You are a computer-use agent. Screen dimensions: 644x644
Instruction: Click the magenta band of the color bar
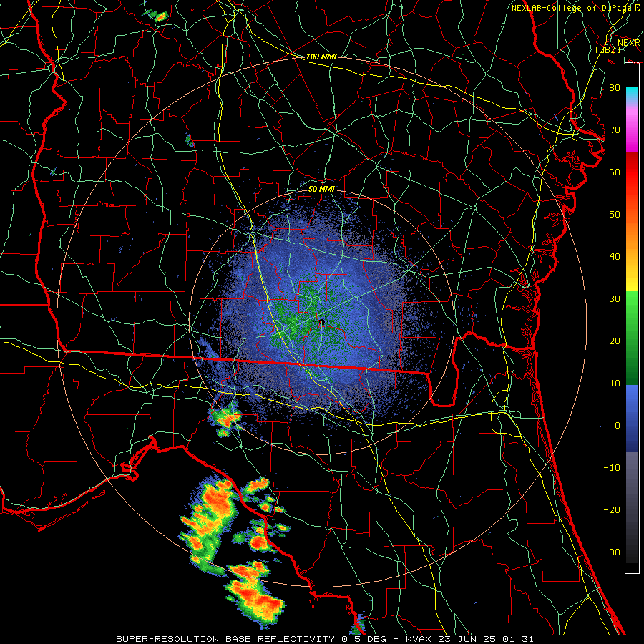(632, 131)
